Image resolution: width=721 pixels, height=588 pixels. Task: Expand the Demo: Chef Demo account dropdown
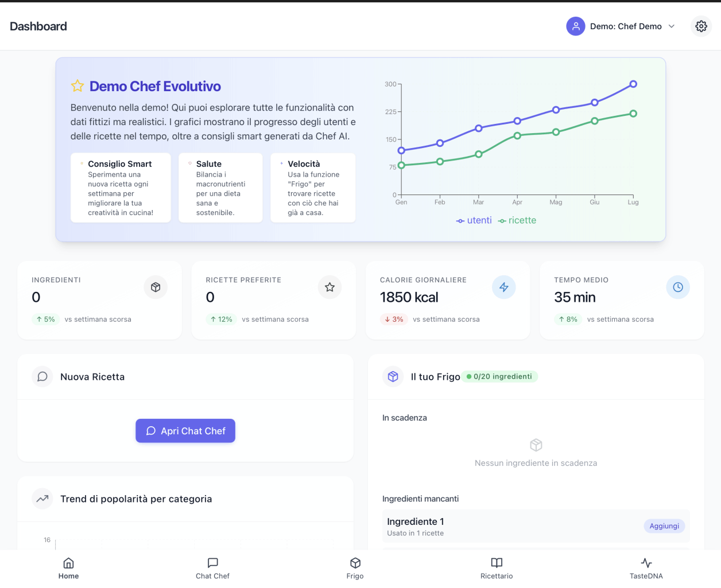pos(671,26)
